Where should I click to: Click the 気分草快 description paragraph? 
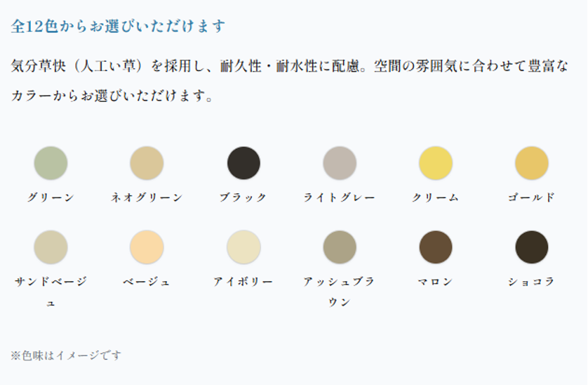click(x=290, y=81)
